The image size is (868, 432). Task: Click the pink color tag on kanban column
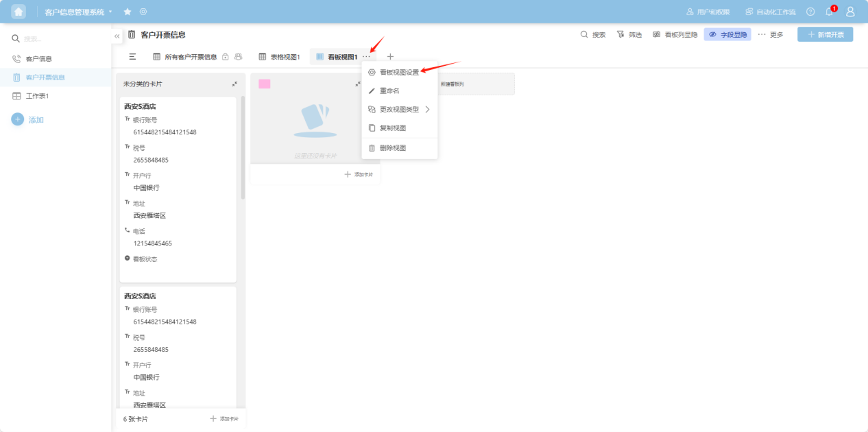(264, 84)
